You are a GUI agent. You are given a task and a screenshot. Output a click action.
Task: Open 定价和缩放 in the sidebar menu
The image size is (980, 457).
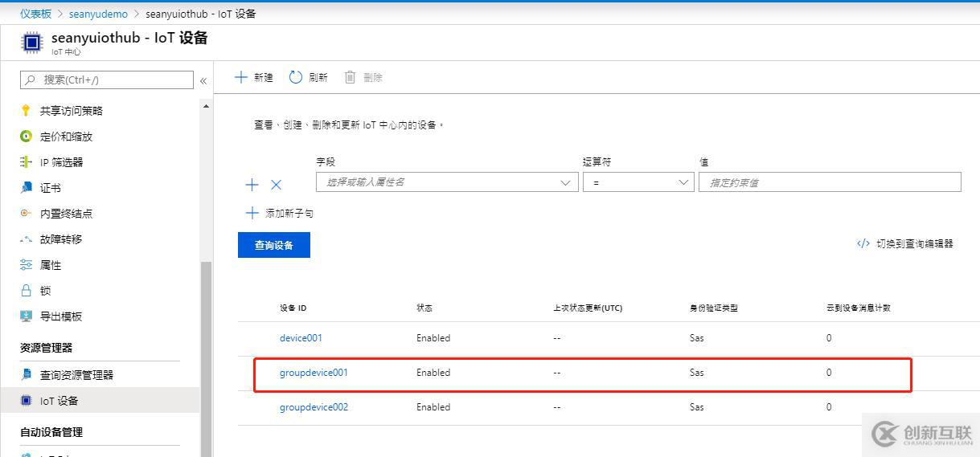66,137
